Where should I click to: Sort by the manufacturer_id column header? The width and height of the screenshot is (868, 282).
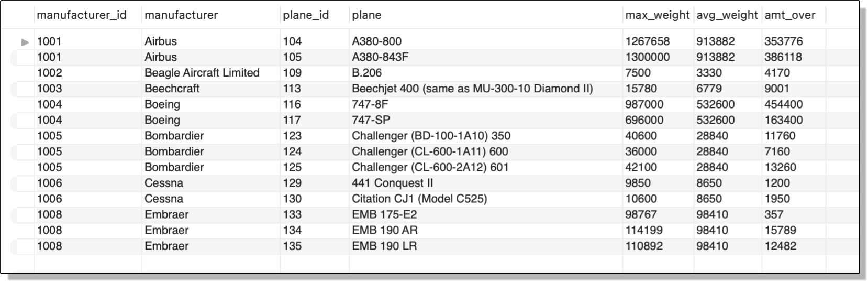[82, 15]
